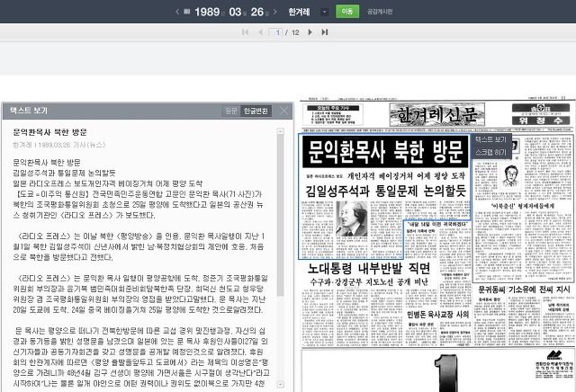Screen dimensions: 576x392
Task: Open the calendar date picker icon
Action: coord(186,12)
